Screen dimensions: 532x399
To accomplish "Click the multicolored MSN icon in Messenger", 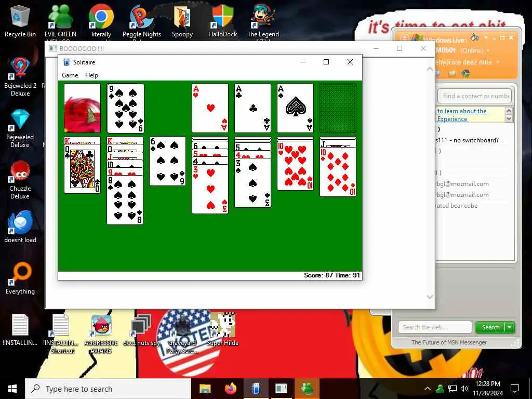I will point(466,73).
